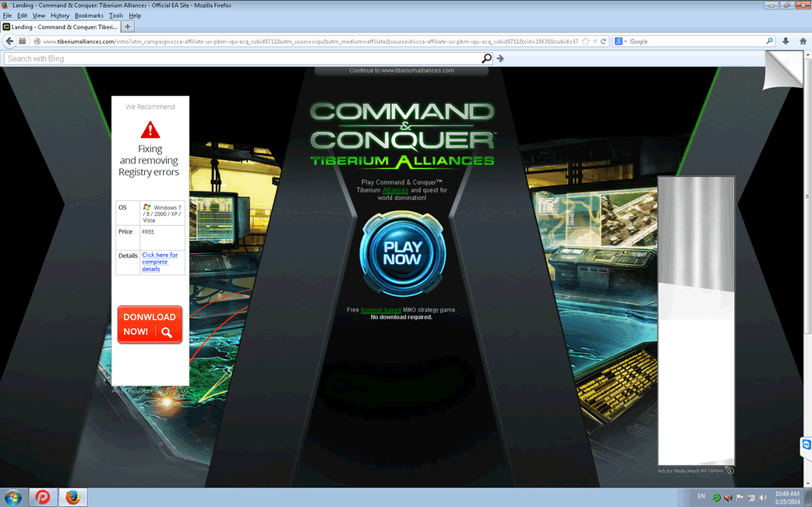Click the red DONWLOAD NOW! button
The height and width of the screenshot is (507, 812).
point(150,324)
